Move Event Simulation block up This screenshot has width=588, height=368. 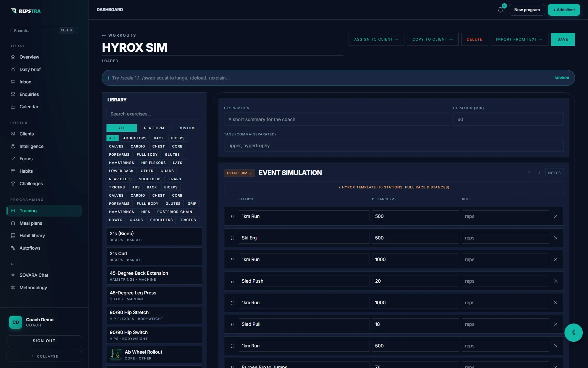(529, 173)
